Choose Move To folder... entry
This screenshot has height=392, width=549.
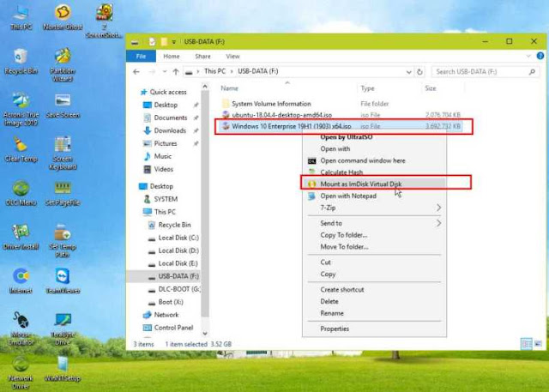tap(374, 247)
